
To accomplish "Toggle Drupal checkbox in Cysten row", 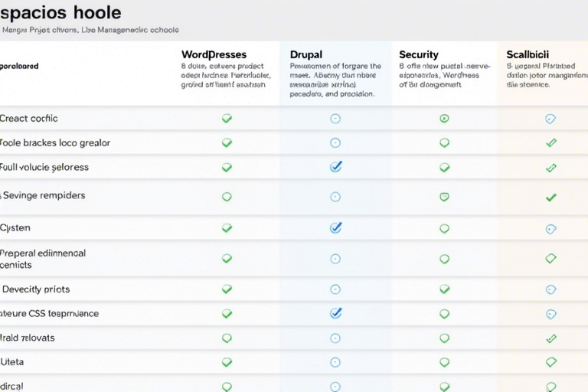I will click(x=335, y=227).
